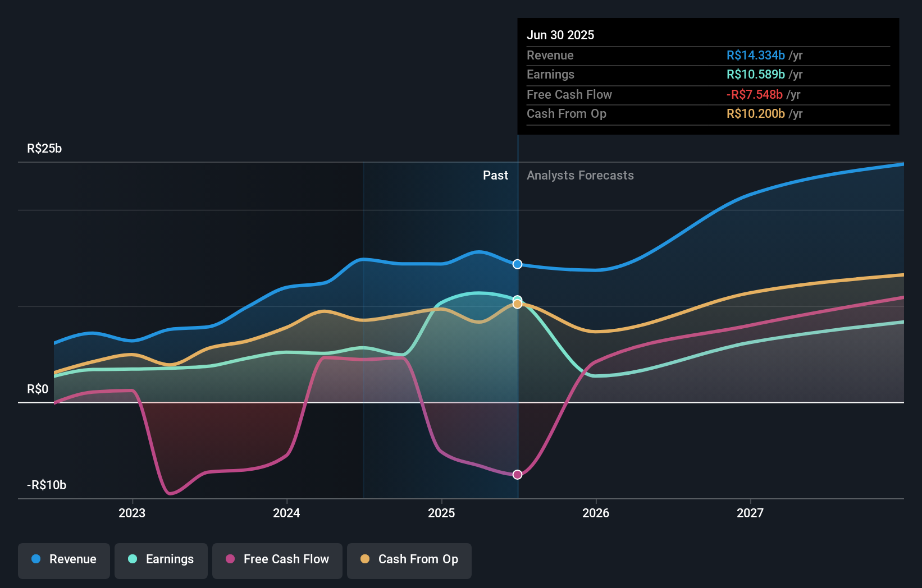The width and height of the screenshot is (922, 588).
Task: Open the Analysts Forecasts section
Action: point(580,175)
